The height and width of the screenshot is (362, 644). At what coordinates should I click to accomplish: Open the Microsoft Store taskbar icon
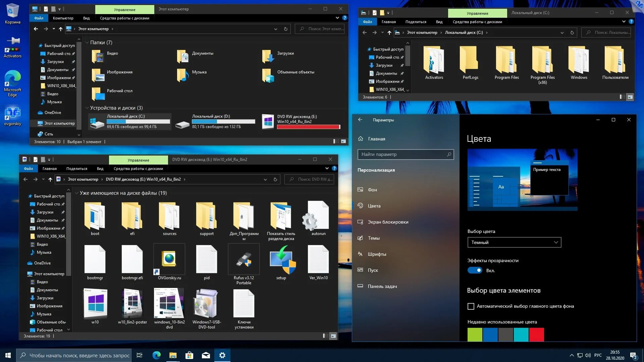pos(190,355)
